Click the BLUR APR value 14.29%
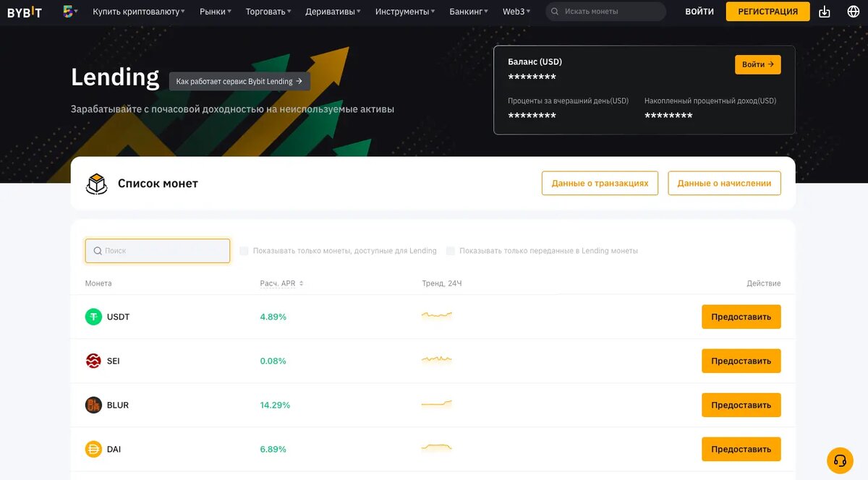 pyautogui.click(x=276, y=405)
